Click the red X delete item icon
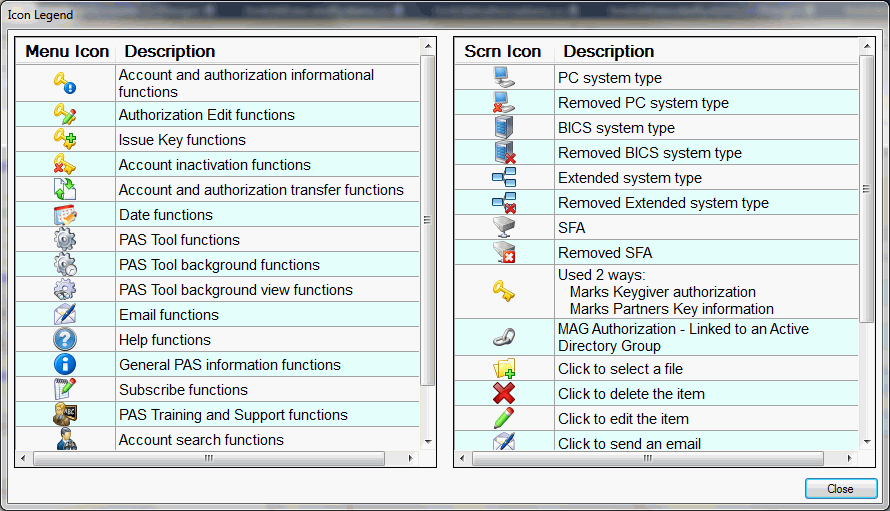 [504, 394]
